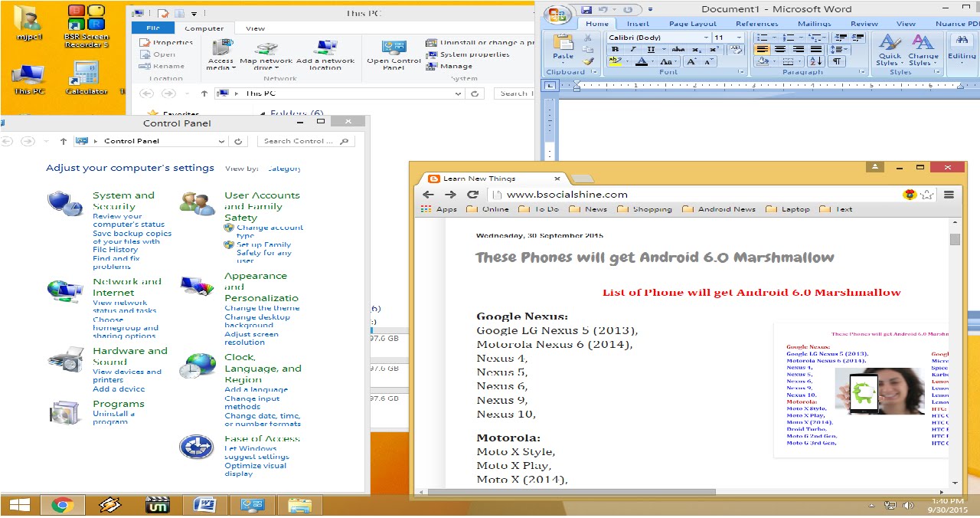Image resolution: width=980 pixels, height=518 pixels.
Task: Open the File tab in This PC window
Action: click(x=153, y=28)
